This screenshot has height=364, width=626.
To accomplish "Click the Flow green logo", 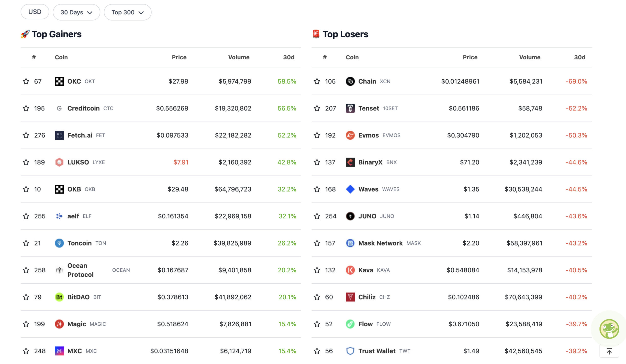I will (350, 324).
